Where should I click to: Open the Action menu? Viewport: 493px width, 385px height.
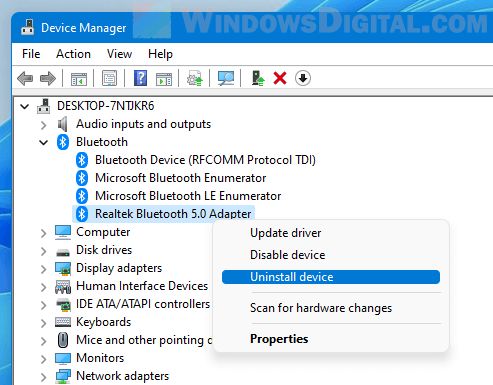(x=73, y=54)
